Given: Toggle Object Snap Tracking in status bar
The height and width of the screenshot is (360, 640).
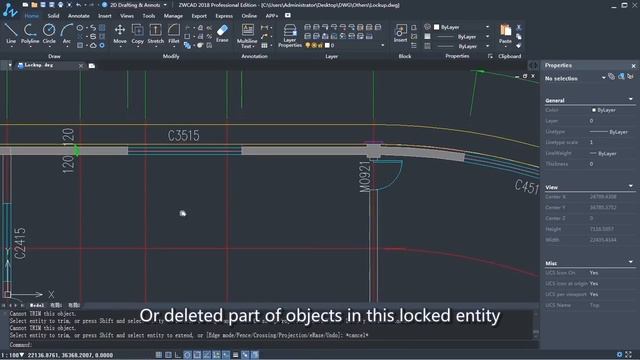Looking at the screenshot, I should tap(207, 355).
